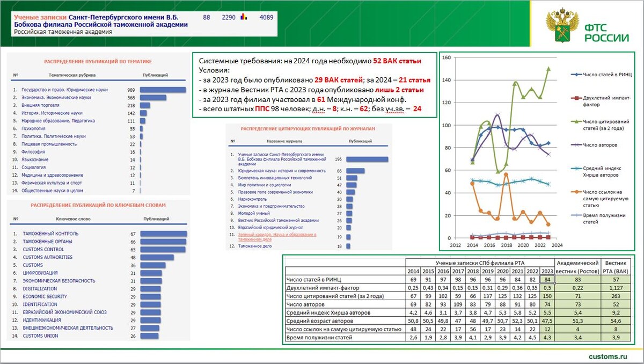Select journal 'Экономика и предпринимательство'
Viewport: 644px width, 364px height.
[271, 206]
